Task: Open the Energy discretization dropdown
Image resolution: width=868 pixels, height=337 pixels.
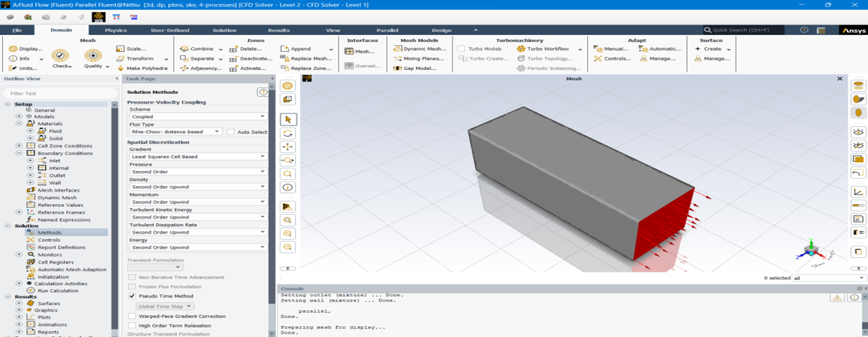Action: (x=198, y=247)
